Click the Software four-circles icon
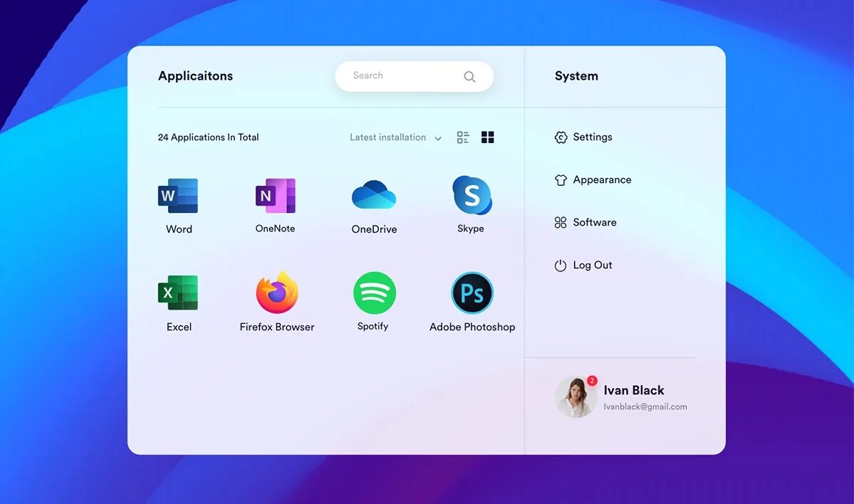854x504 pixels. point(561,223)
